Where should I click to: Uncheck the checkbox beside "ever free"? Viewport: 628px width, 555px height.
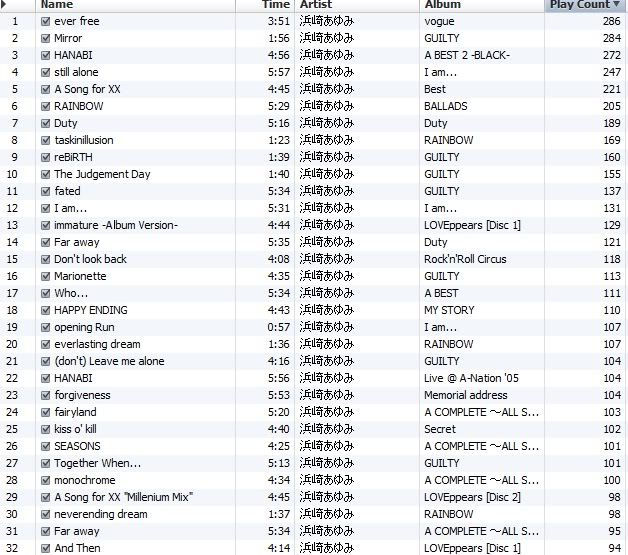pyautogui.click(x=46, y=21)
